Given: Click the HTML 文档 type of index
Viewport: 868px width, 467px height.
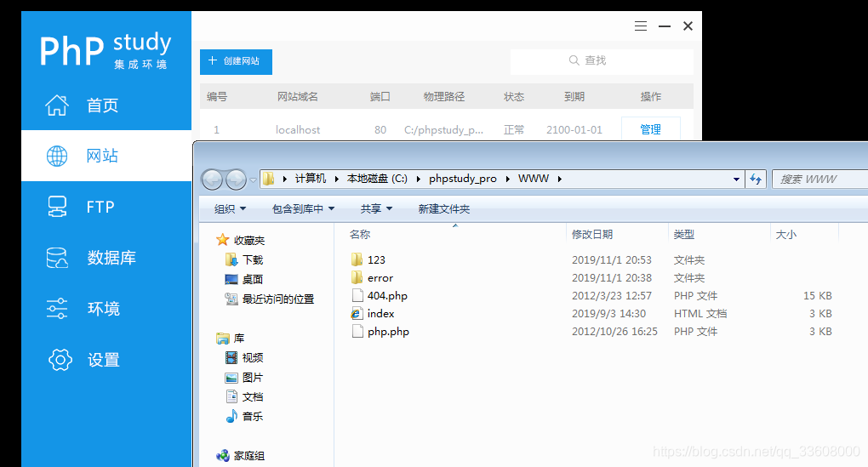Looking at the screenshot, I should [x=700, y=313].
